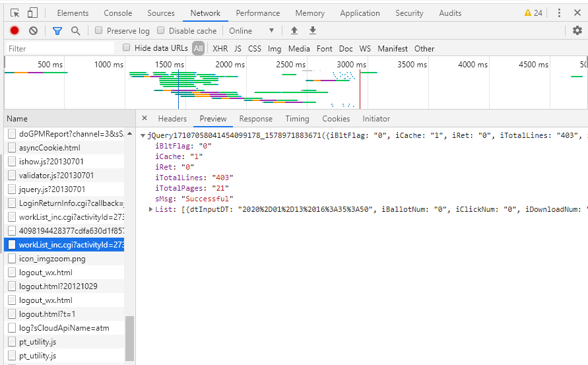The width and height of the screenshot is (588, 365).
Task: Open the Performance panel tab
Action: pyautogui.click(x=257, y=13)
